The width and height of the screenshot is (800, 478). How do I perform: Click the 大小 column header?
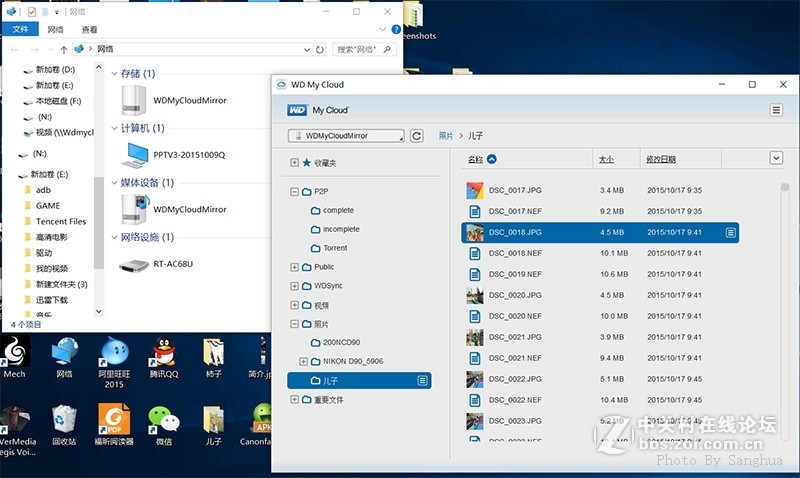coord(606,159)
